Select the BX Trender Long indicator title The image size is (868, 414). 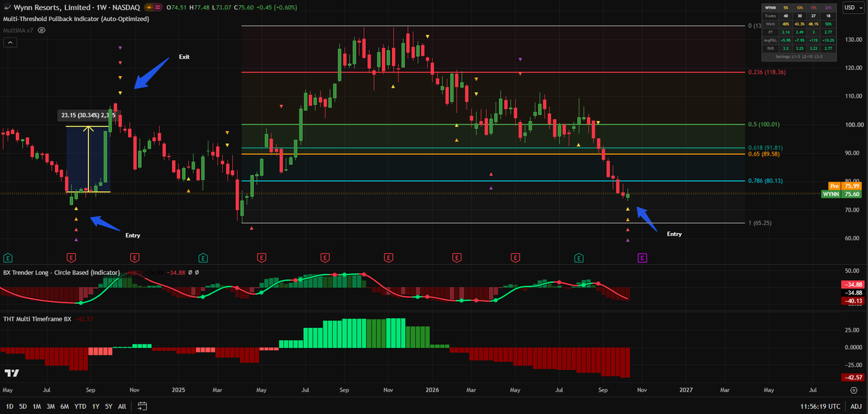tap(63, 272)
